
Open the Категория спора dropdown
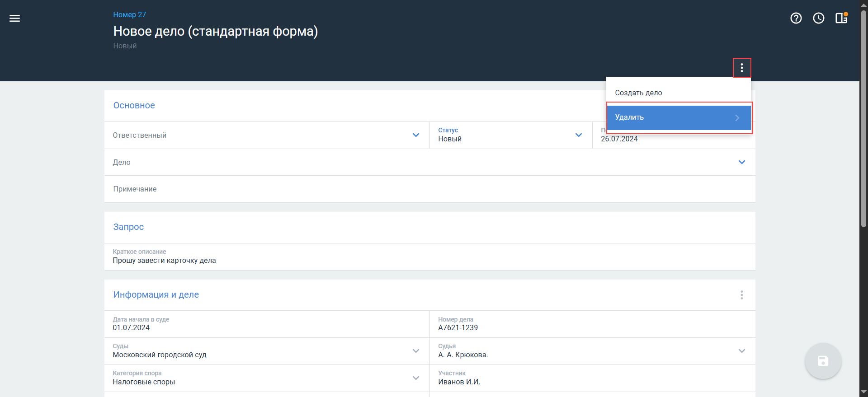pyautogui.click(x=415, y=378)
